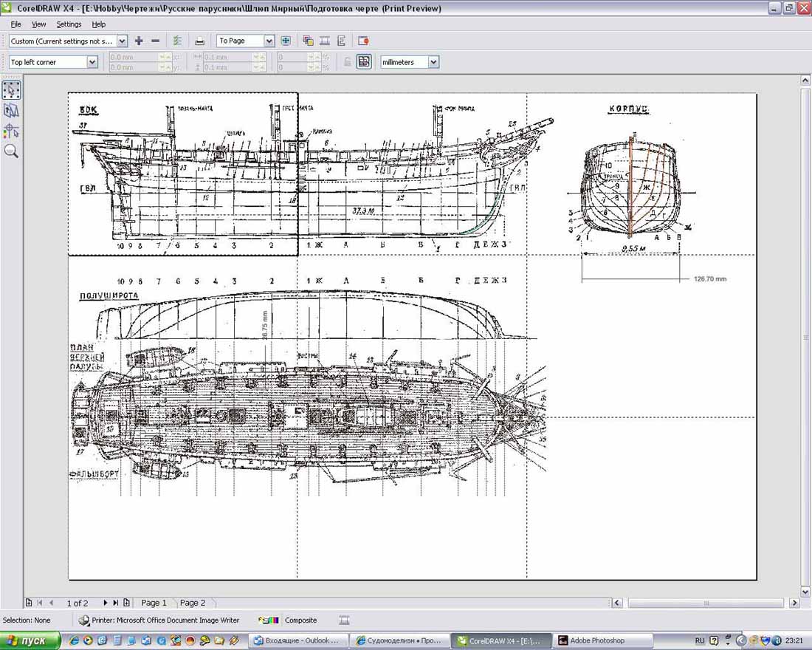
Task: Select the Pick tool in the toolbox
Action: coord(11,90)
